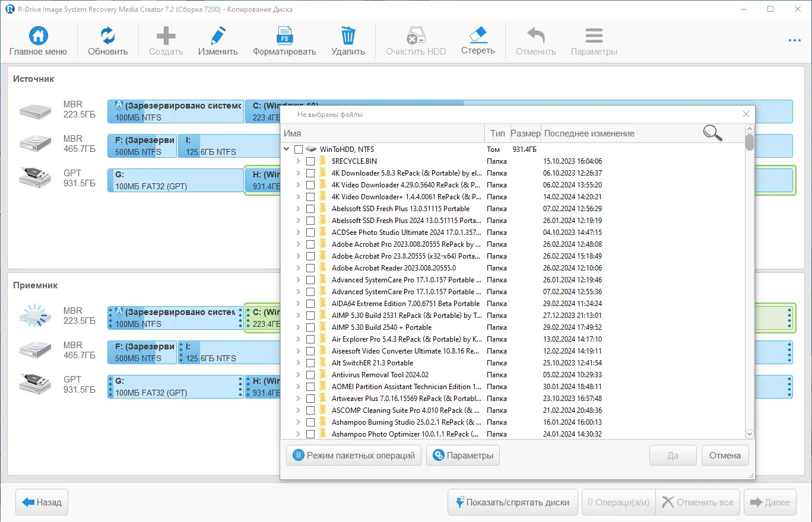This screenshot has height=522, width=812.
Task: Click Antivirus Removal Tool folder icon
Action: click(323, 374)
